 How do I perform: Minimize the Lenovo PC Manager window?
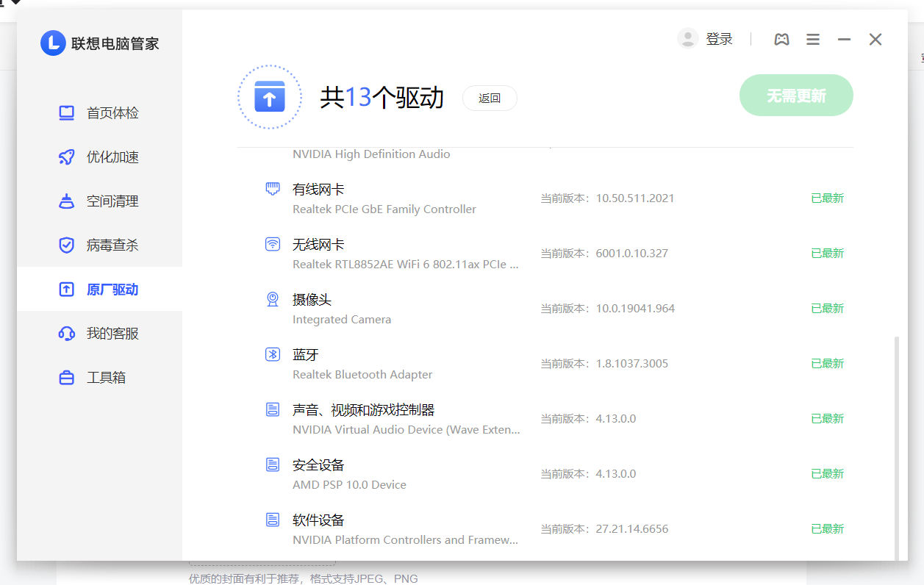click(x=844, y=40)
